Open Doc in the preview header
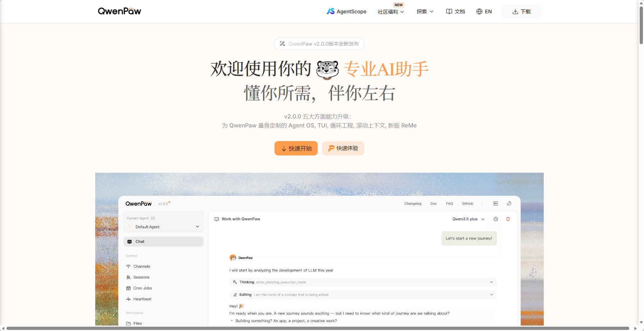 (433, 204)
